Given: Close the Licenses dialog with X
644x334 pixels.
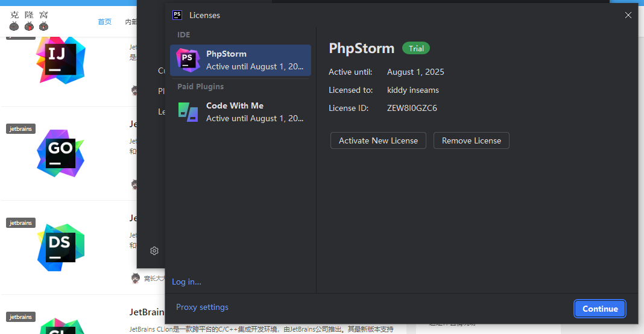Looking at the screenshot, I should click(628, 15).
